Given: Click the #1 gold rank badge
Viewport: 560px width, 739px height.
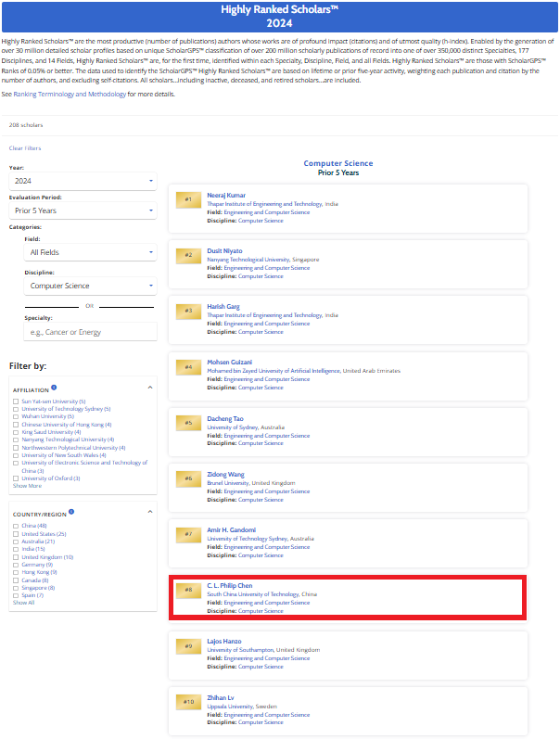Looking at the screenshot, I should (x=188, y=199).
